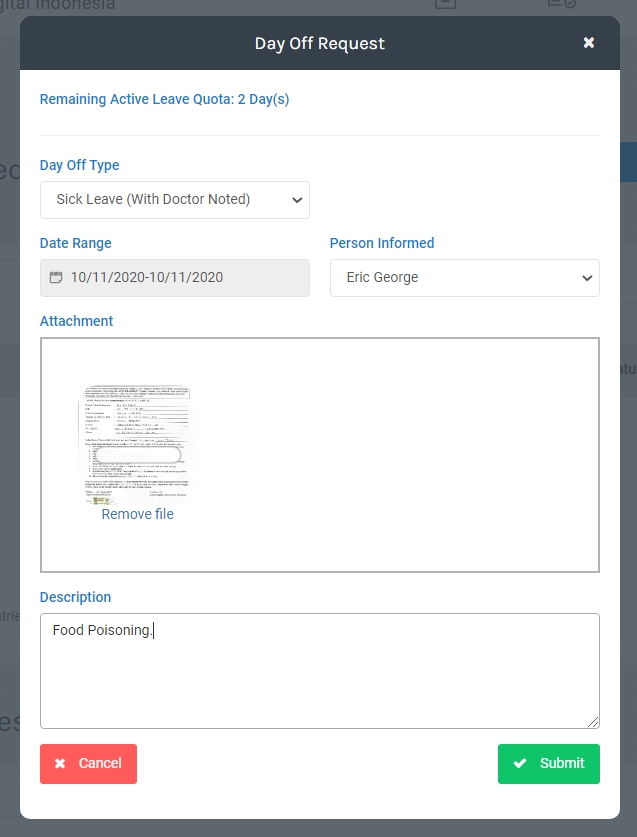
Task: Click the Person Informed label
Action: click(382, 243)
